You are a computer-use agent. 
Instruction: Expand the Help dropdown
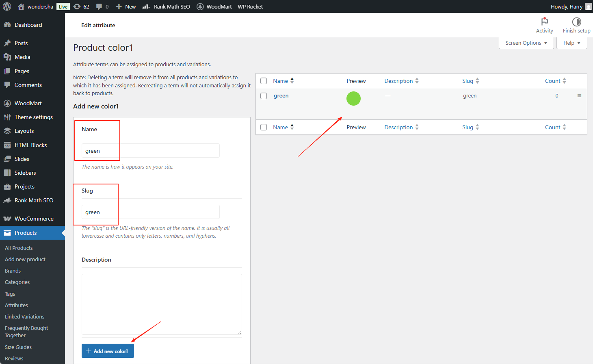pyautogui.click(x=571, y=43)
